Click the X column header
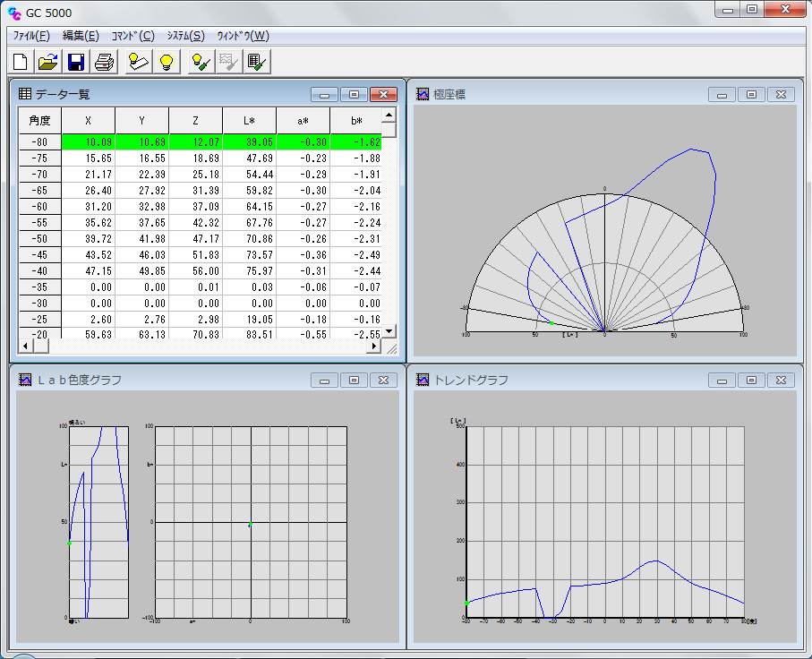This screenshot has height=659, width=812. pos(88,121)
